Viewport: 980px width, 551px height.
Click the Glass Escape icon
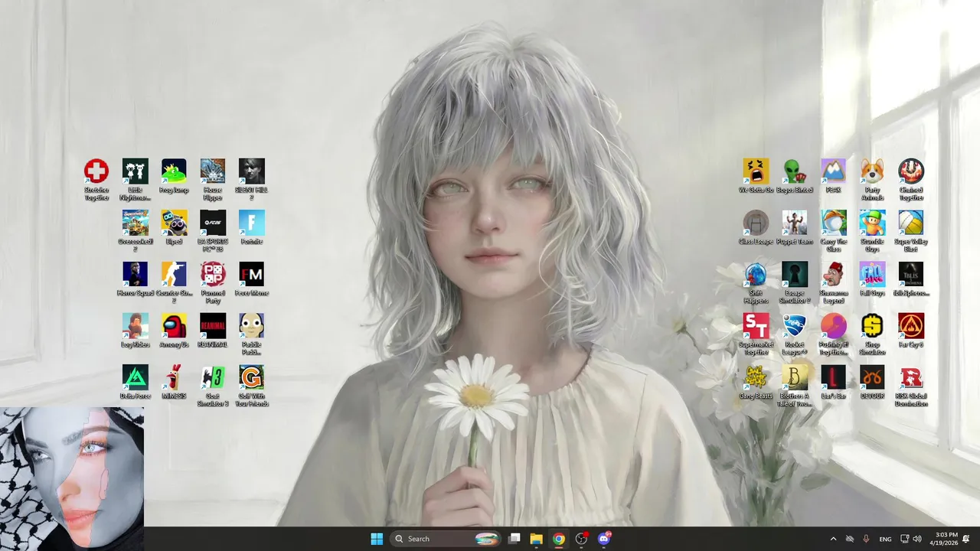756,223
